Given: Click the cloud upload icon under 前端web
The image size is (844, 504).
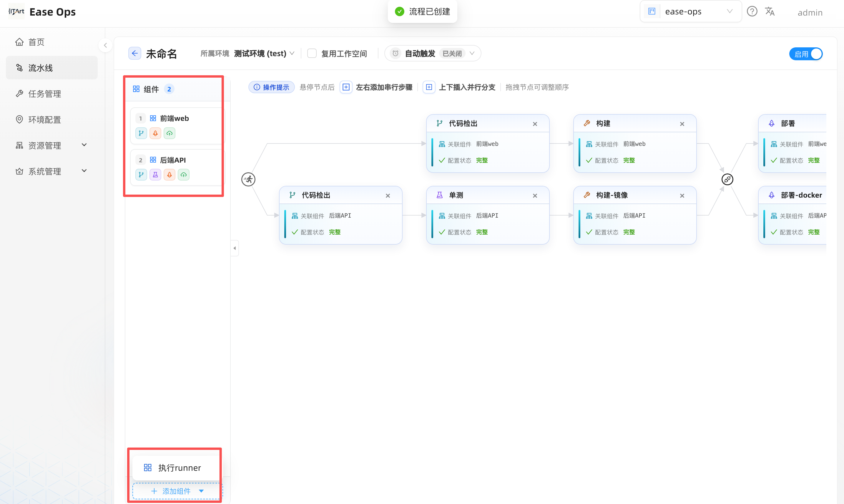Looking at the screenshot, I should coord(170,133).
